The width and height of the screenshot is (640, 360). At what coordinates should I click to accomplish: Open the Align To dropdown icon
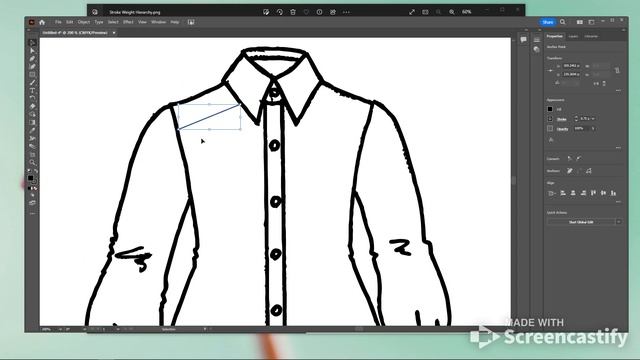[x=551, y=193]
